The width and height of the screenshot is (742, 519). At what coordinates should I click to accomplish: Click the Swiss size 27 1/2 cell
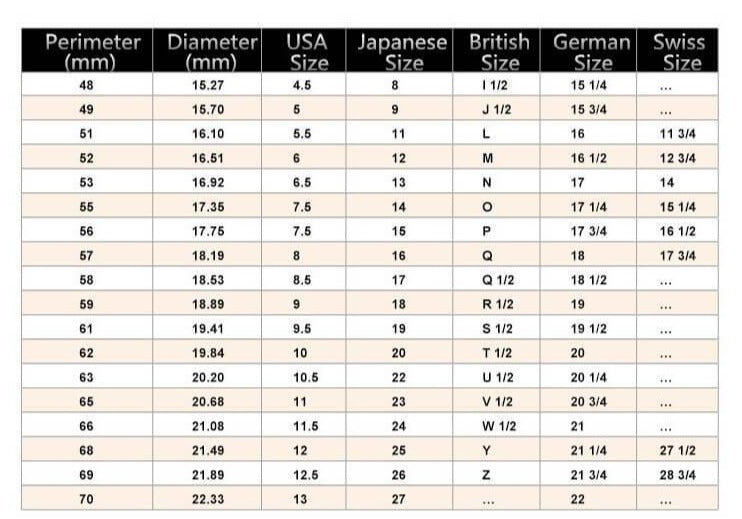678,450
